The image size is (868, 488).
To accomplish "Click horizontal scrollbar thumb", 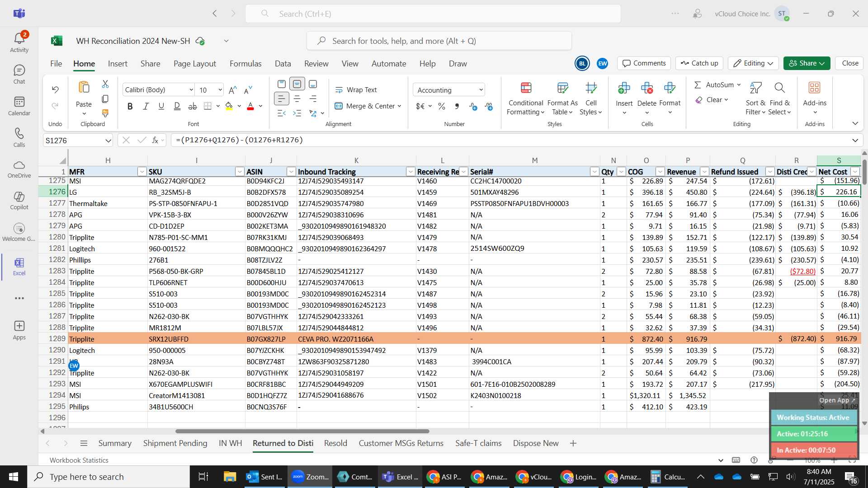I will [x=302, y=431].
